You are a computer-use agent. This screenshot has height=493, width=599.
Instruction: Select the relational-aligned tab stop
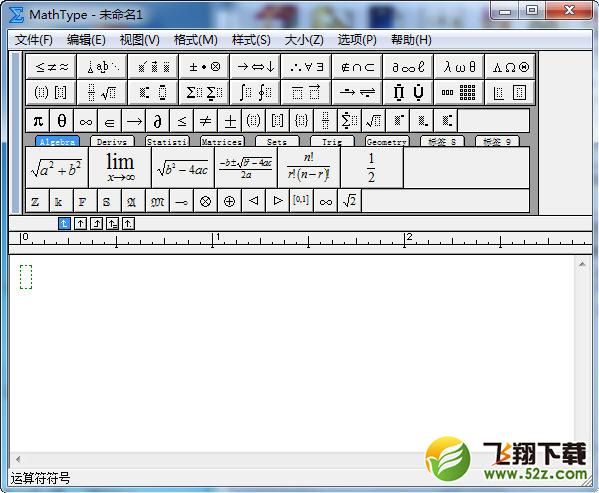(x=112, y=223)
